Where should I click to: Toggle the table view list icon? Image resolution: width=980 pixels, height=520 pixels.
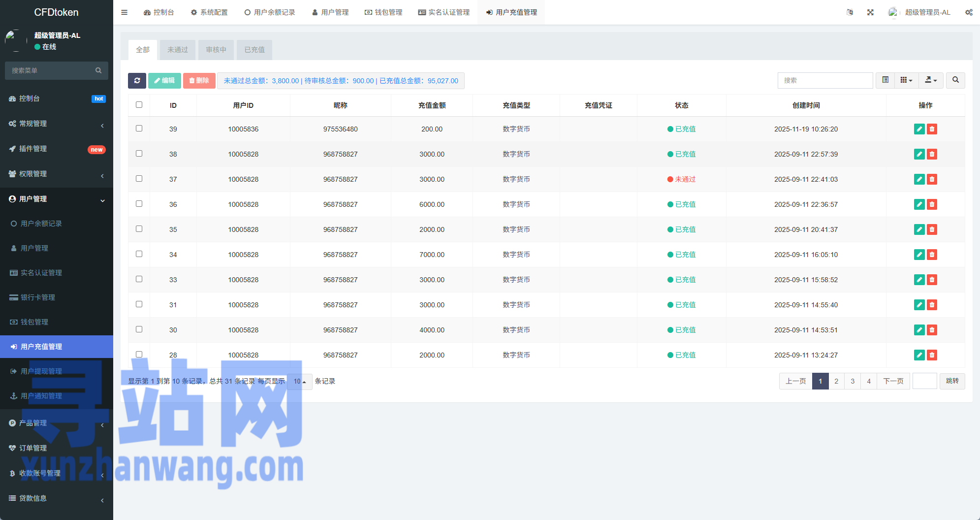(x=885, y=80)
